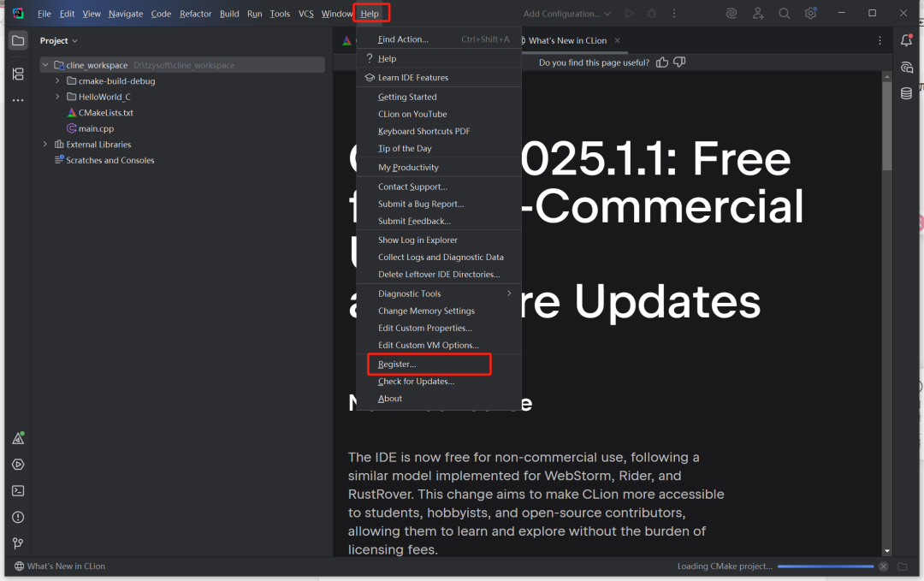Open the Git tool window icon

pos(18,543)
